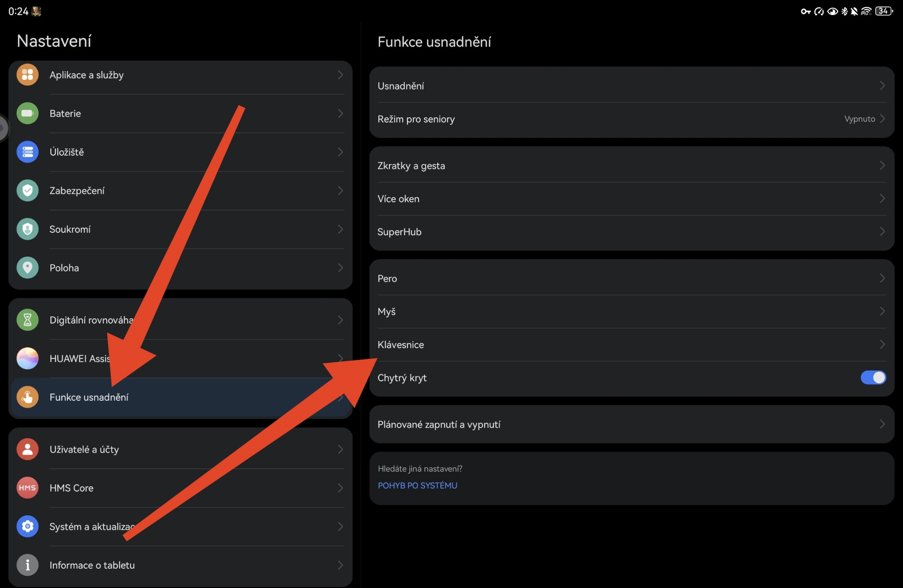Tap the Informace o tabletu info icon
The width and height of the screenshot is (903, 588).
pyautogui.click(x=27, y=565)
